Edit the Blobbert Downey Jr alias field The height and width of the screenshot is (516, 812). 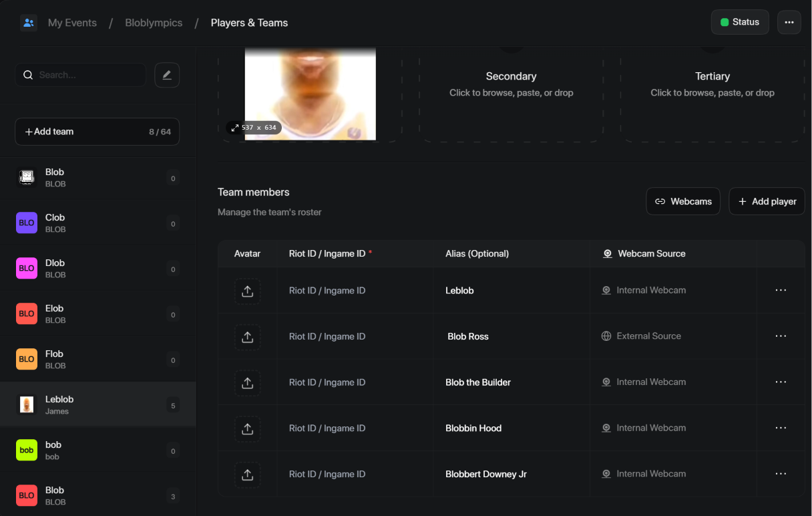pos(512,475)
